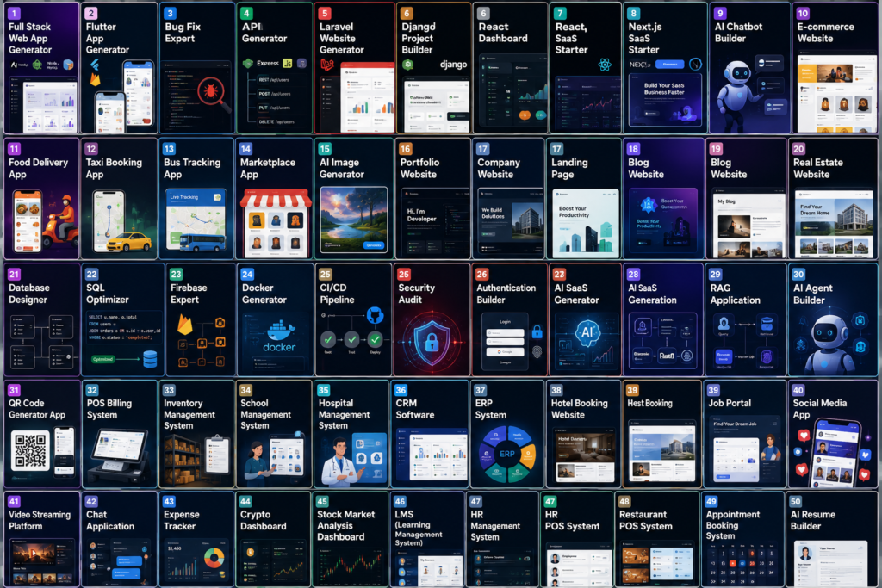Open the School Management System card
Screen dimensions: 882x588
point(274,433)
